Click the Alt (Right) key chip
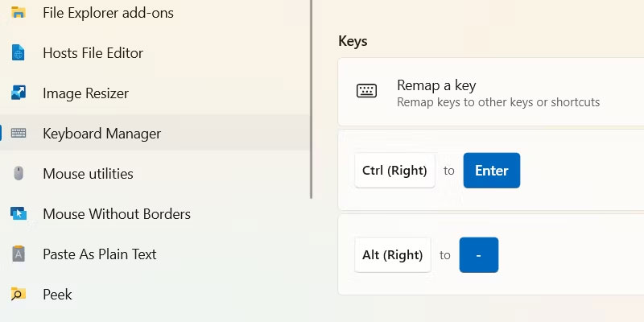This screenshot has width=644, height=322. pyautogui.click(x=392, y=255)
